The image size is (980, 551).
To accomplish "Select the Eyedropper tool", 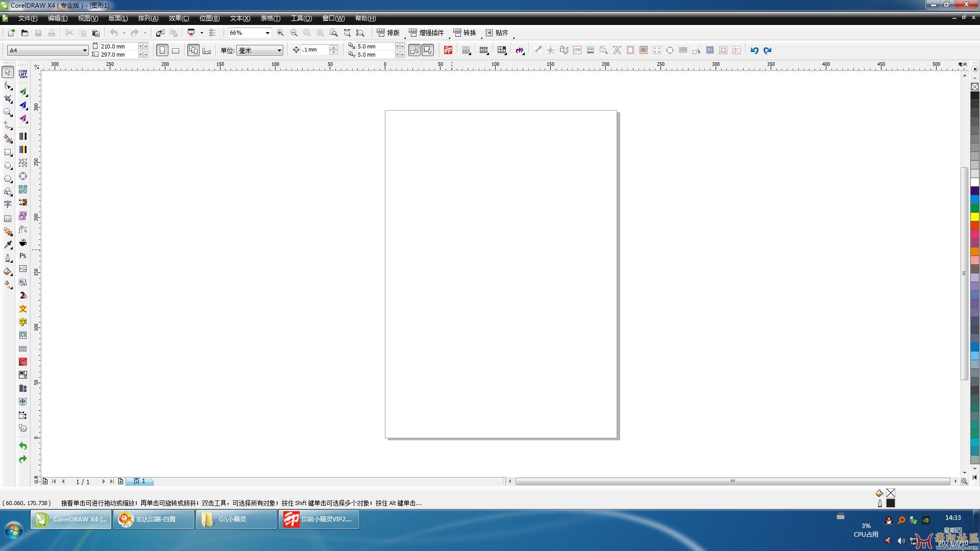I will coord(8,245).
